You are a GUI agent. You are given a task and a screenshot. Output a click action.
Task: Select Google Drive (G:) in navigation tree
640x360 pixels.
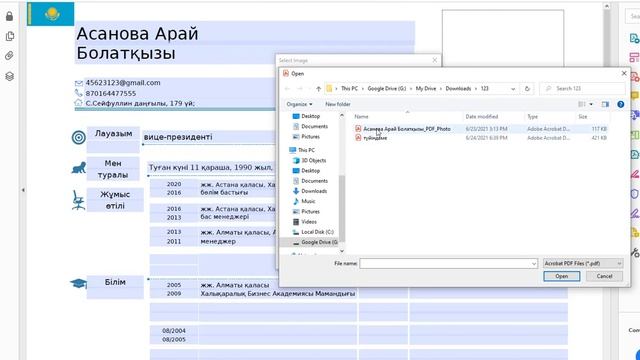click(315, 242)
